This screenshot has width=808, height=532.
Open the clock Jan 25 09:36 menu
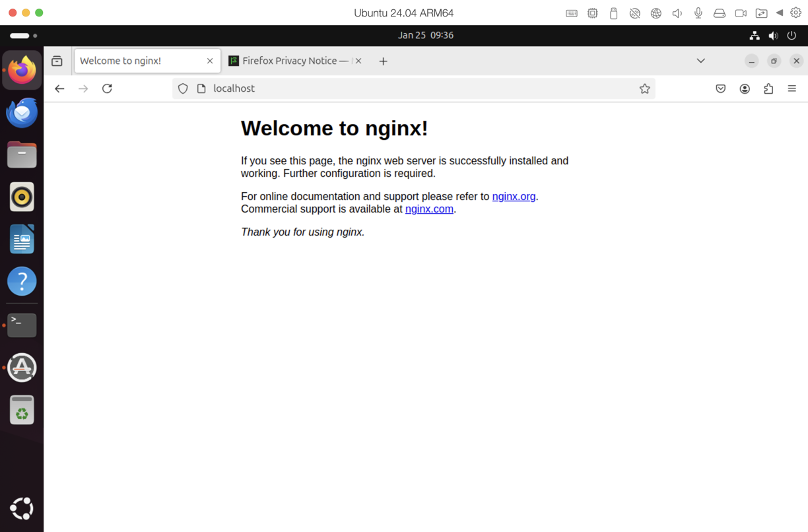[426, 36]
